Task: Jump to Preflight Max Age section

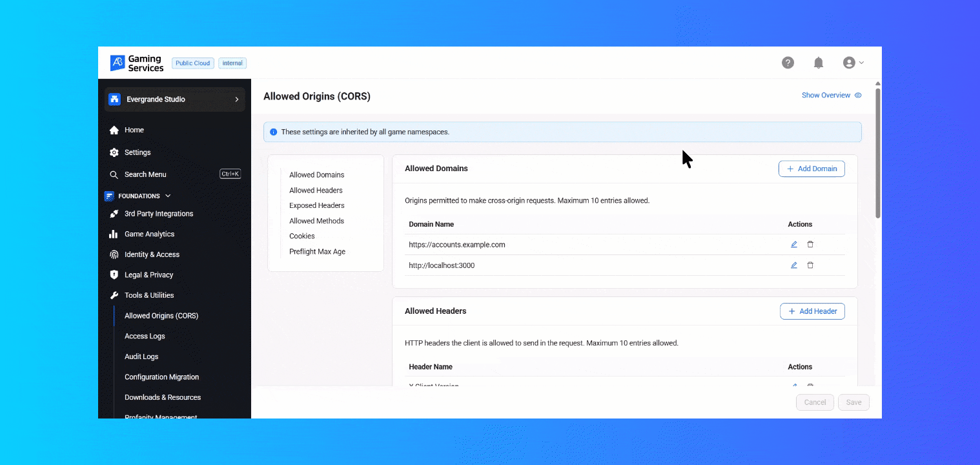Action: 317,252
